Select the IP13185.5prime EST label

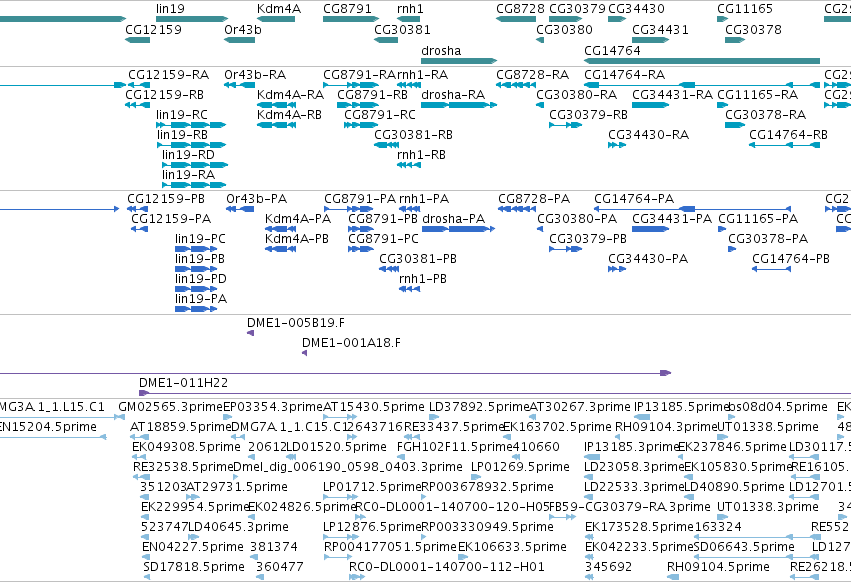pyautogui.click(x=681, y=407)
